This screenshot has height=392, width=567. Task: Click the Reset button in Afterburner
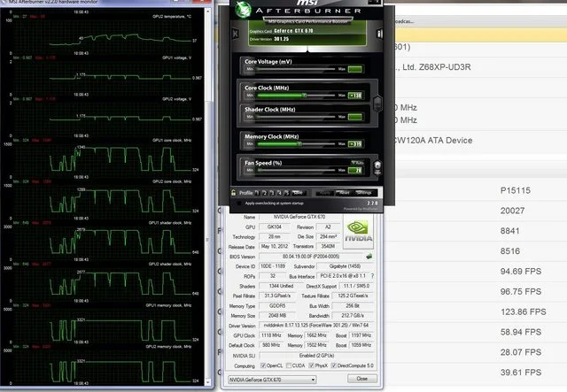pyautogui.click(x=344, y=193)
